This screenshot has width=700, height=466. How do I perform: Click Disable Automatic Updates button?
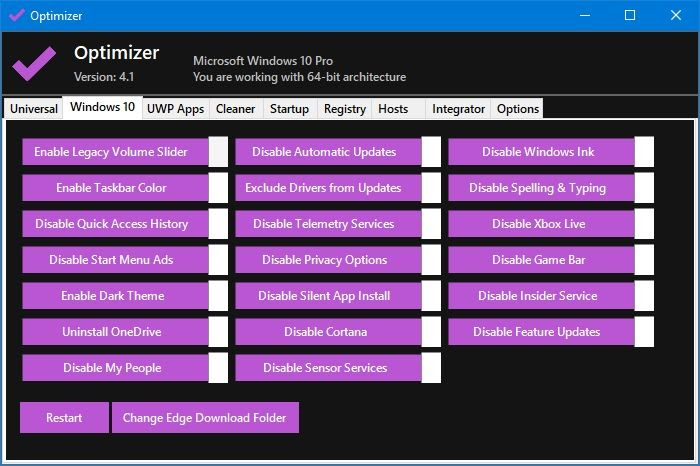[x=328, y=152]
